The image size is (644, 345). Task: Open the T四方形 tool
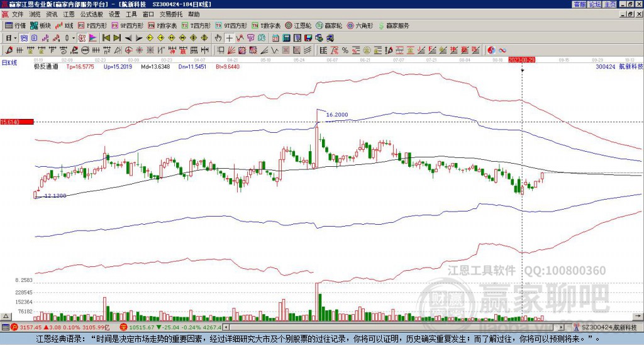[196, 26]
